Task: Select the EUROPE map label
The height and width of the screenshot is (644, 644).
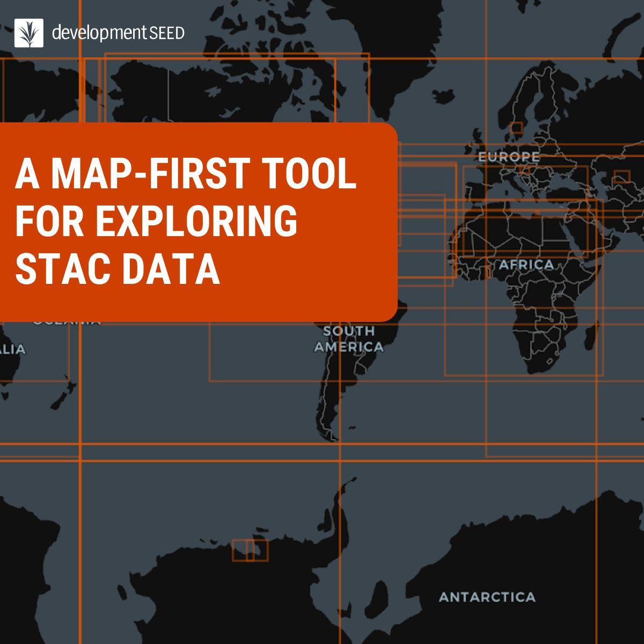Action: (508, 157)
